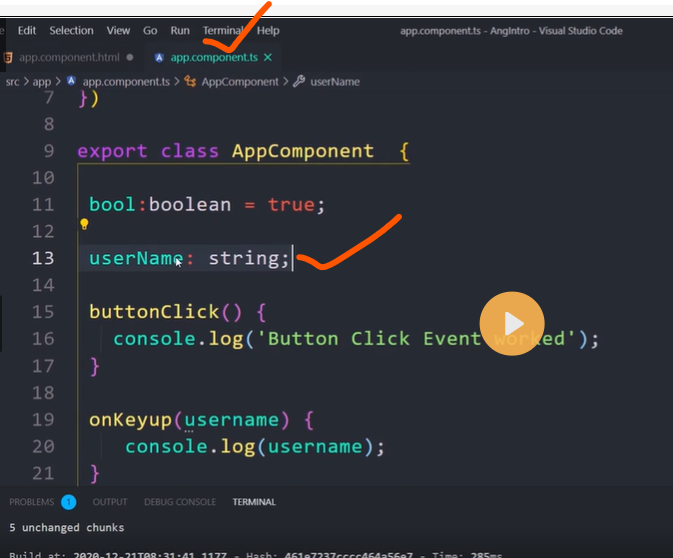This screenshot has width=673, height=558.
Task: Click the lightbulb quick-fix icon
Action: click(x=84, y=225)
